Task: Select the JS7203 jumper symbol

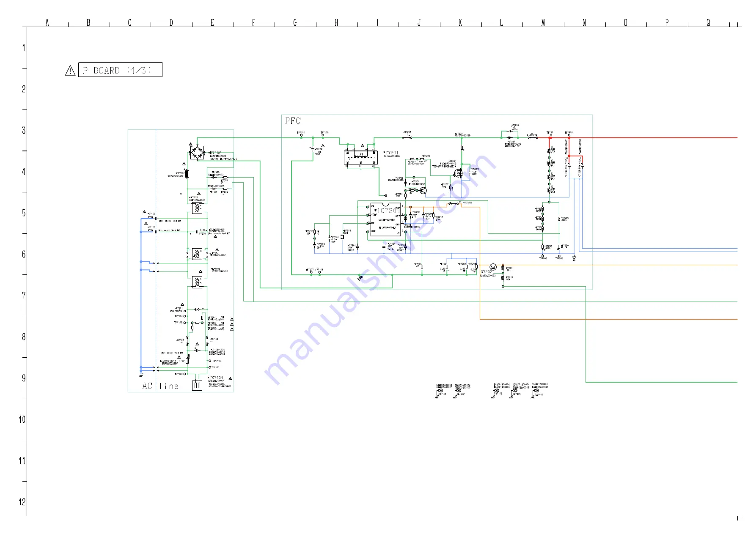Action: [x=407, y=137]
